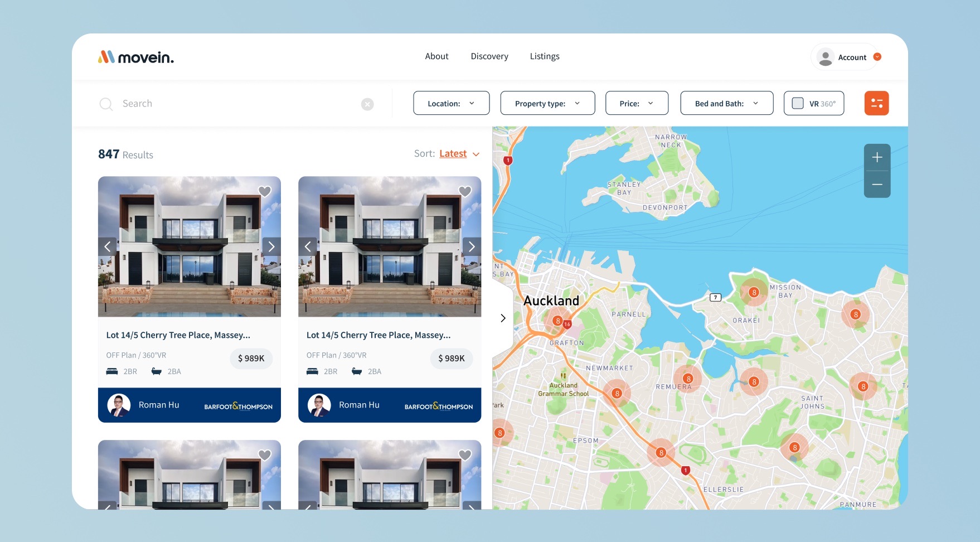Click the $989K price on first listing
The width and height of the screenshot is (980, 542).
click(x=251, y=359)
